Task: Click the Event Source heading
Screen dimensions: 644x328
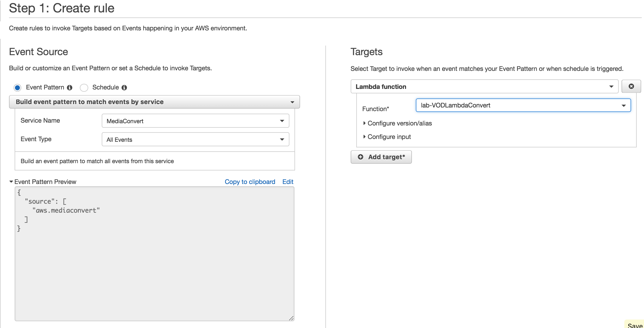Action: pos(38,52)
